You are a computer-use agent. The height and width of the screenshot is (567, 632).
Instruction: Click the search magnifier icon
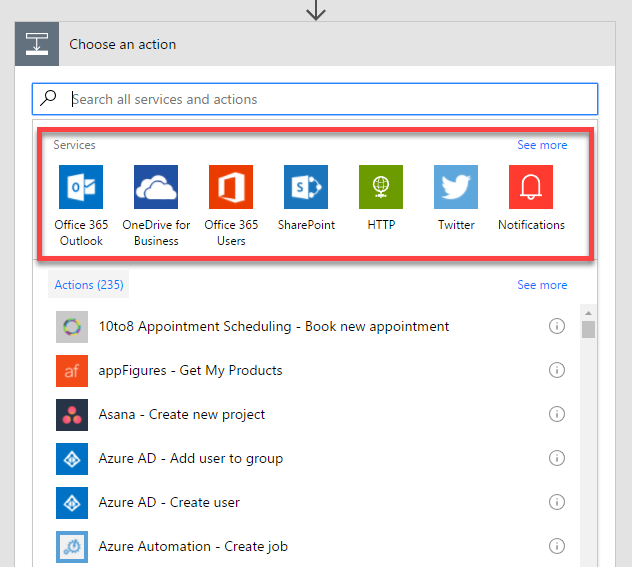point(48,98)
